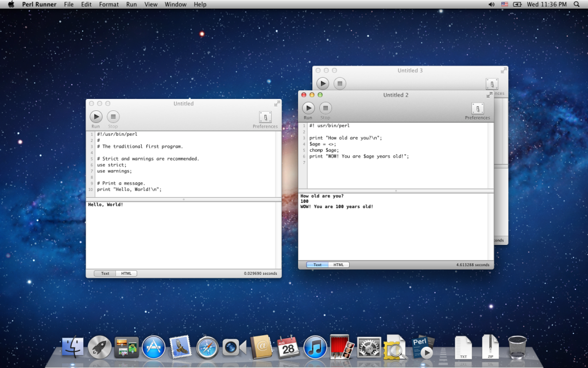
Task: Open FaceTime from the Dock
Action: (234, 347)
